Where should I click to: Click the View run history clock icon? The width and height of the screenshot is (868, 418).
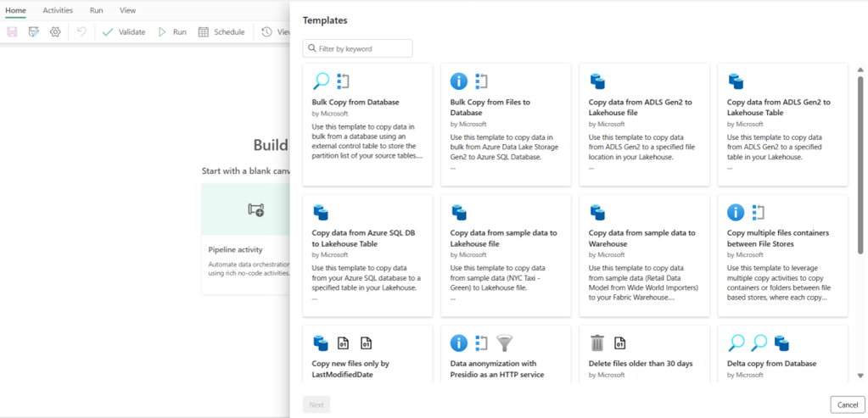[267, 32]
